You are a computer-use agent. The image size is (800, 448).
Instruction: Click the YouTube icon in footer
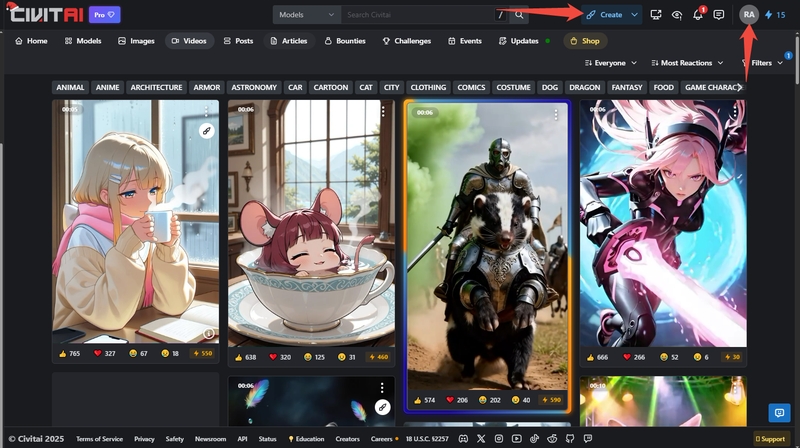516,439
